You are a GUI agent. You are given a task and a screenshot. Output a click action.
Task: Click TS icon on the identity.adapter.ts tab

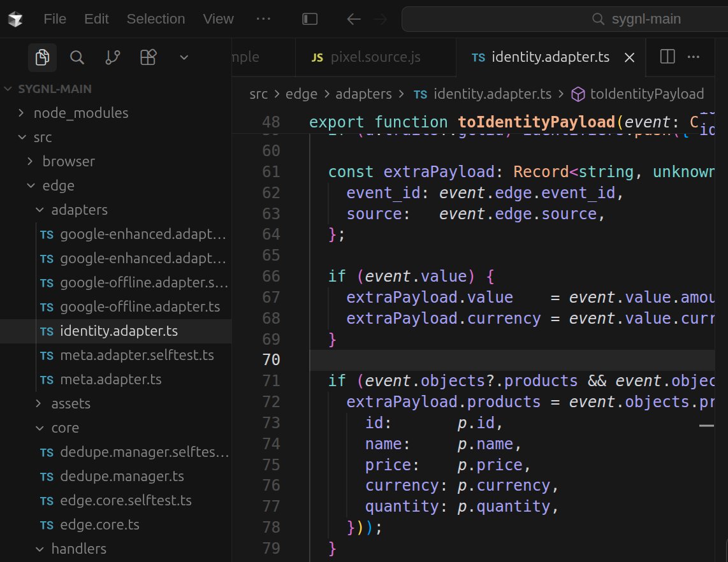pos(478,57)
